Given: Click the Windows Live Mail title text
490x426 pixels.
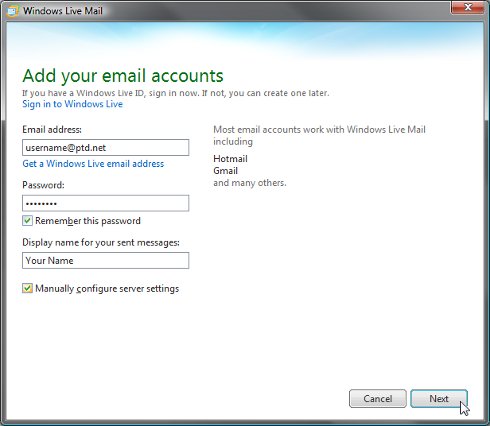Looking at the screenshot, I should [63, 11].
